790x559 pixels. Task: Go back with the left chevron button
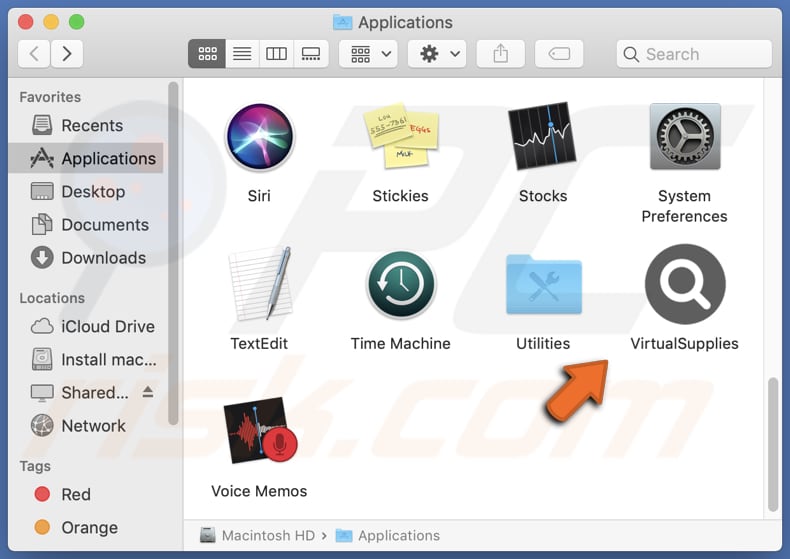click(34, 53)
